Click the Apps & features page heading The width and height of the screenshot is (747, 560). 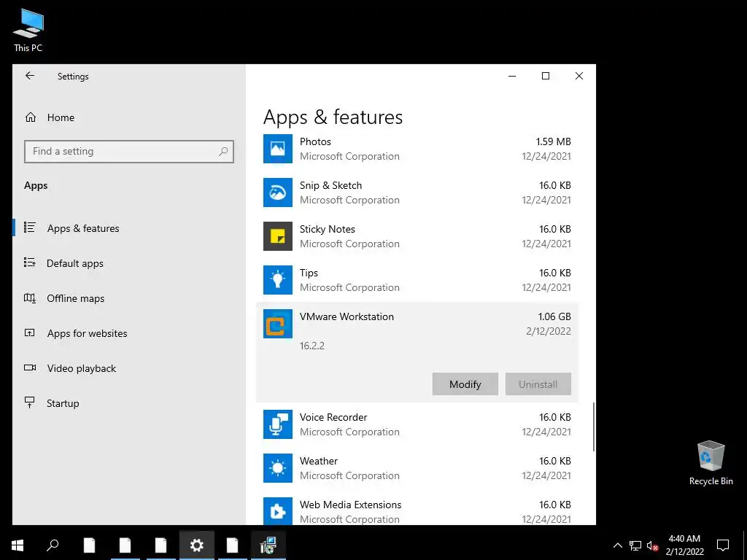(333, 117)
